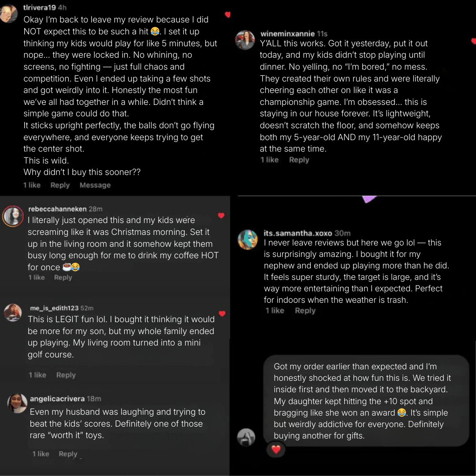Toggle the heart on me_is_edith123's comment
The height and width of the screenshot is (476, 476).
pos(222,314)
